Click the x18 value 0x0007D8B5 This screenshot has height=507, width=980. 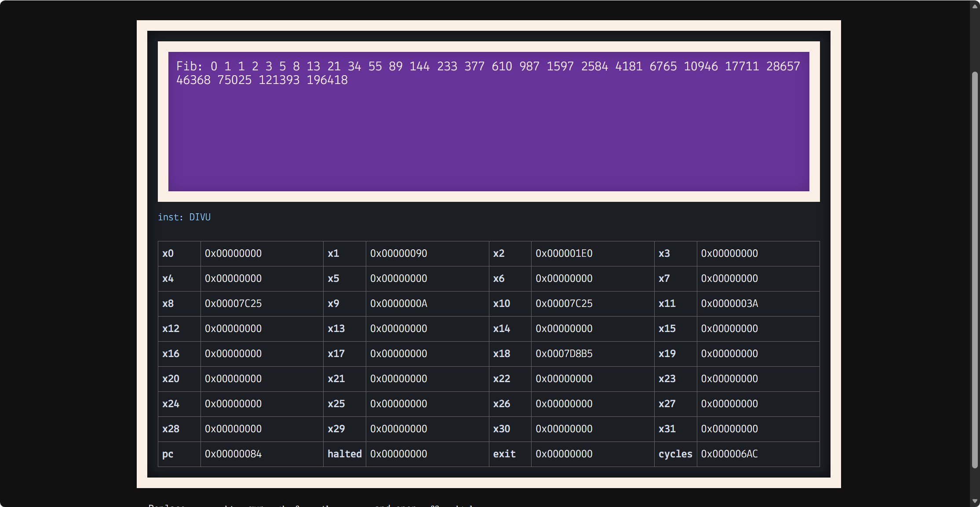(564, 354)
